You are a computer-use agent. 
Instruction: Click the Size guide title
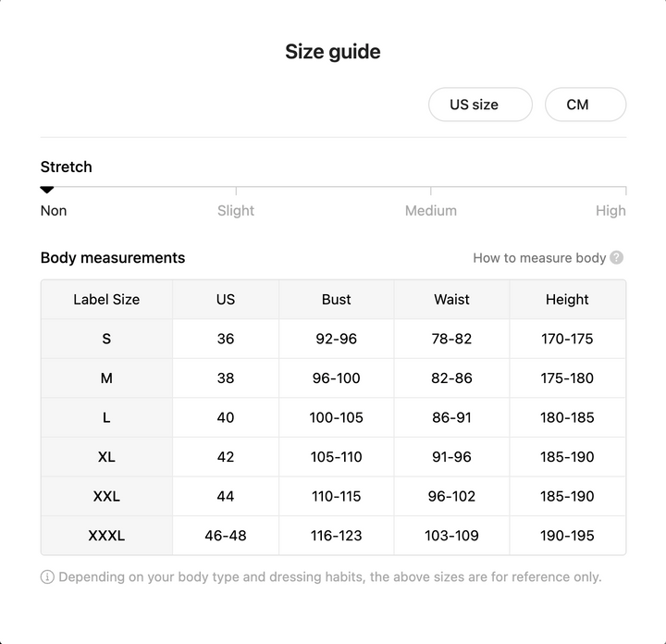coord(333,52)
